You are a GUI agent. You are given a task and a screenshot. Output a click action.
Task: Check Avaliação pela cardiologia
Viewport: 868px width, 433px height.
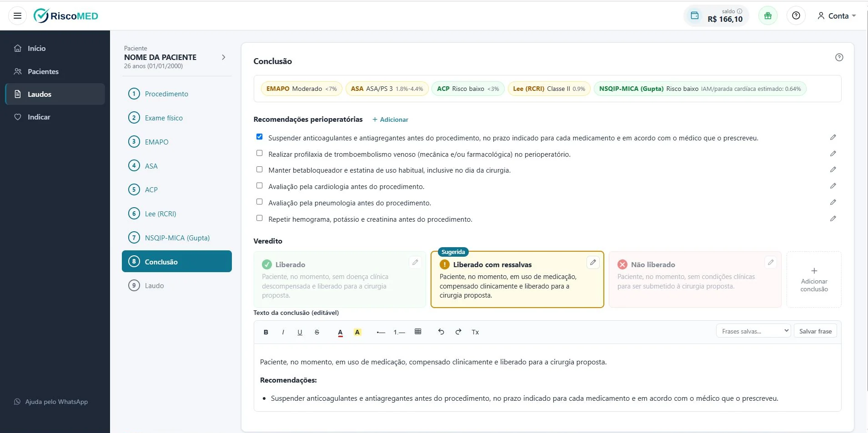coord(259,185)
